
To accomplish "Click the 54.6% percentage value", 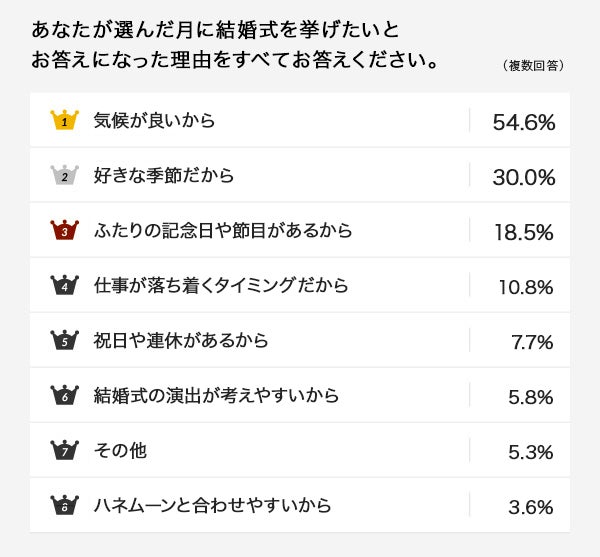I will coord(523,122).
